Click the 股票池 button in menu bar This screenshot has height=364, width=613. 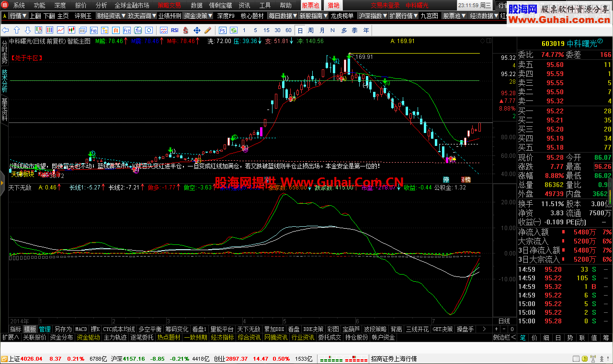pyautogui.click(x=311, y=5)
